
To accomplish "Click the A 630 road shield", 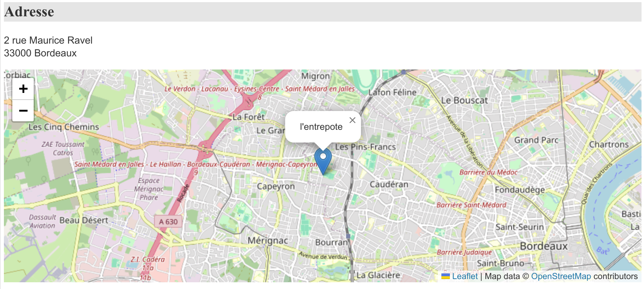I will tap(168, 222).
